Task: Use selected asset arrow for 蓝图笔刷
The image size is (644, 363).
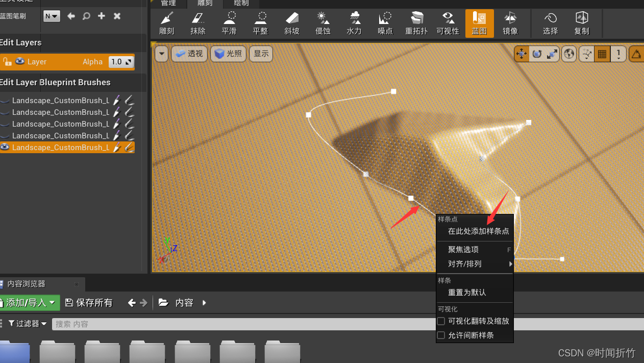Action: pyautogui.click(x=71, y=16)
